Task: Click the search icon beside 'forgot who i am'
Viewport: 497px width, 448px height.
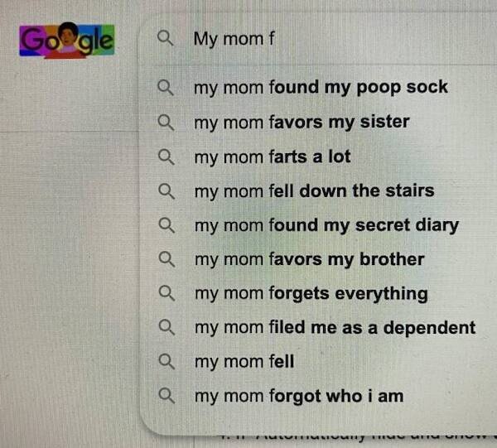Action: [166, 396]
